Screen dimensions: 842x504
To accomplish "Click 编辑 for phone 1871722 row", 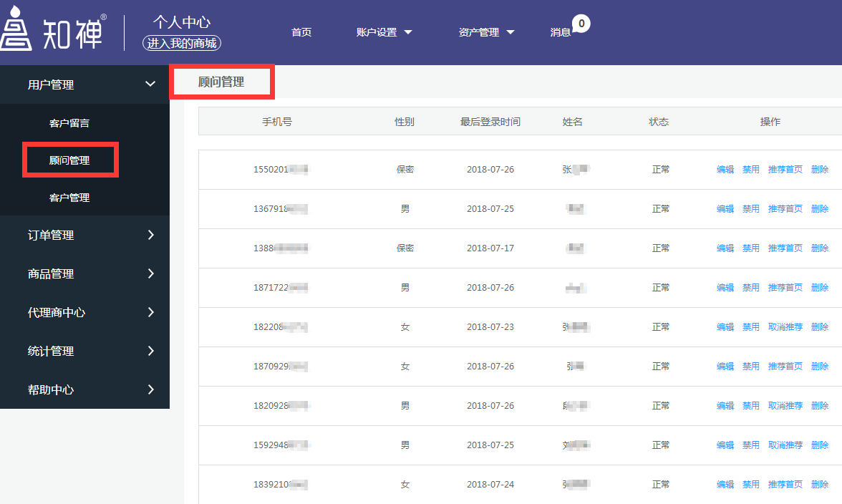I will tap(725, 287).
